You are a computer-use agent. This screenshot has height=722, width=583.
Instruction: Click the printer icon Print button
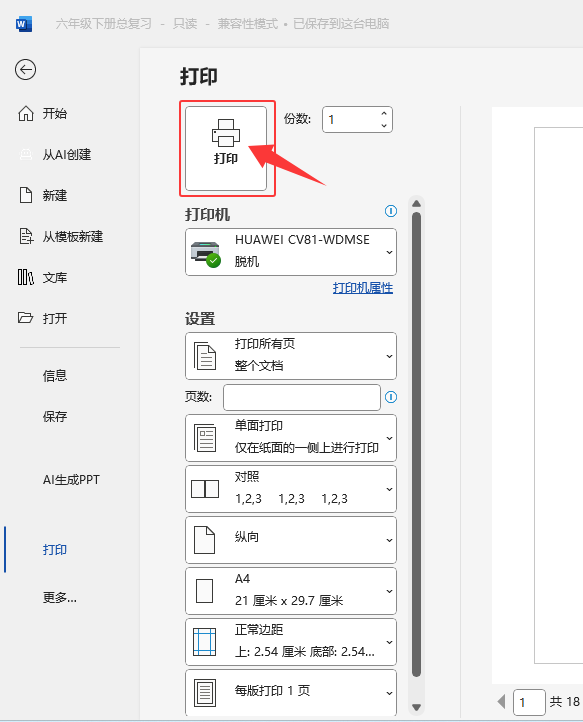pyautogui.click(x=226, y=148)
